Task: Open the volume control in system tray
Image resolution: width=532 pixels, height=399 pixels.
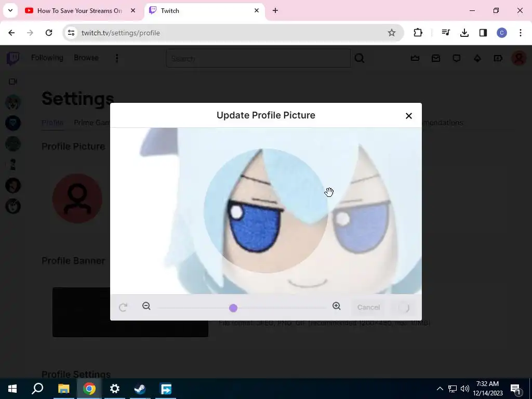Action: [x=465, y=389]
